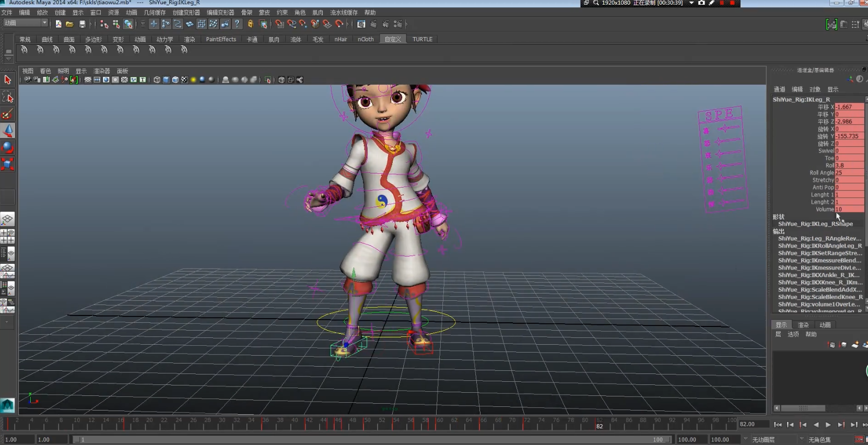The width and height of the screenshot is (868, 445).
Task: Toggle textured display checker icon
Action: click(x=184, y=80)
